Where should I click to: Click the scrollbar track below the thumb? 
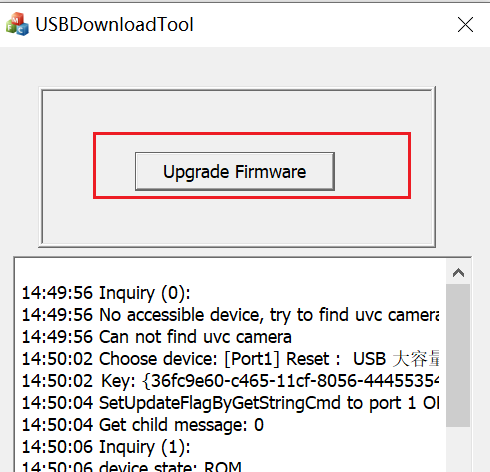click(x=458, y=449)
